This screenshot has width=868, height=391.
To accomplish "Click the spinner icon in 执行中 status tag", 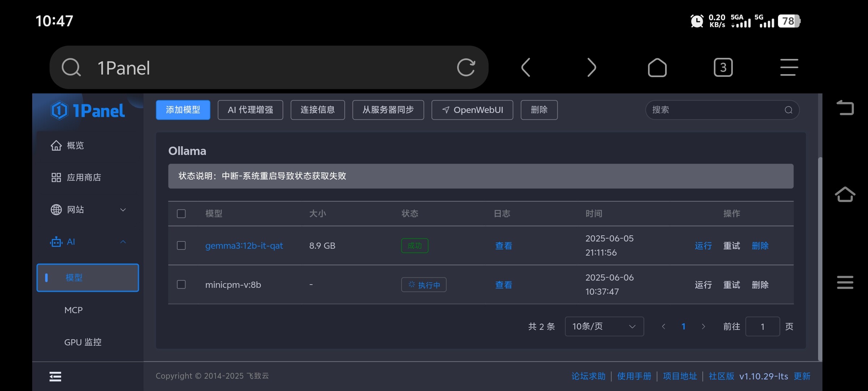I will (412, 285).
